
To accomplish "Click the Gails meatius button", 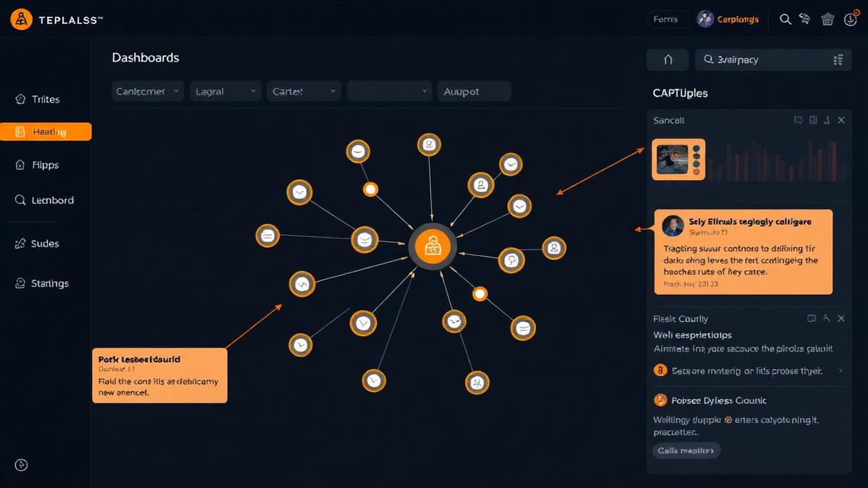I will click(686, 450).
